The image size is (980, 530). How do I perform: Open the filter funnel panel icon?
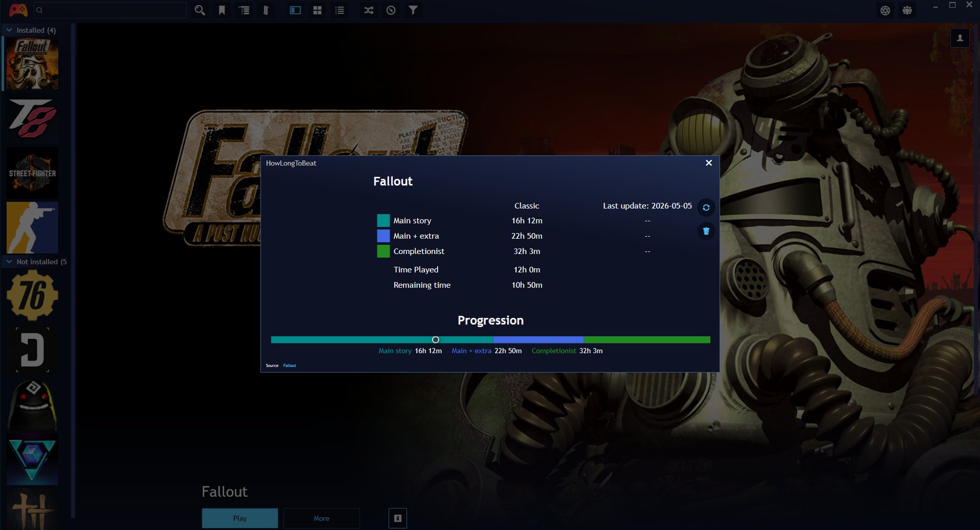coord(413,10)
